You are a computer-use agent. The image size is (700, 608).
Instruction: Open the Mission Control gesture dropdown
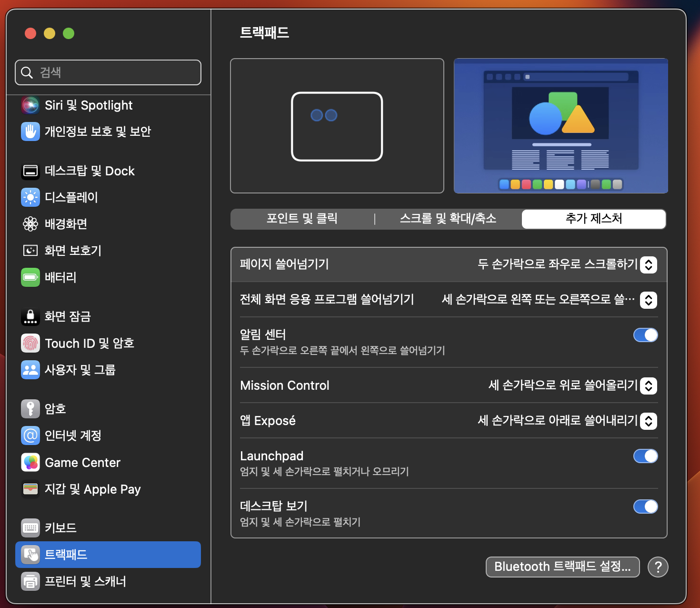point(649,385)
